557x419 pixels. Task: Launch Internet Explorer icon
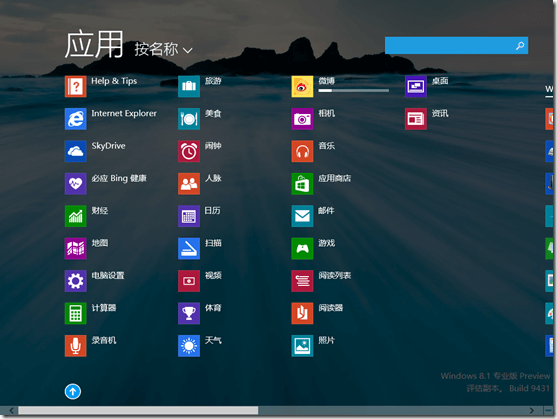click(75, 119)
